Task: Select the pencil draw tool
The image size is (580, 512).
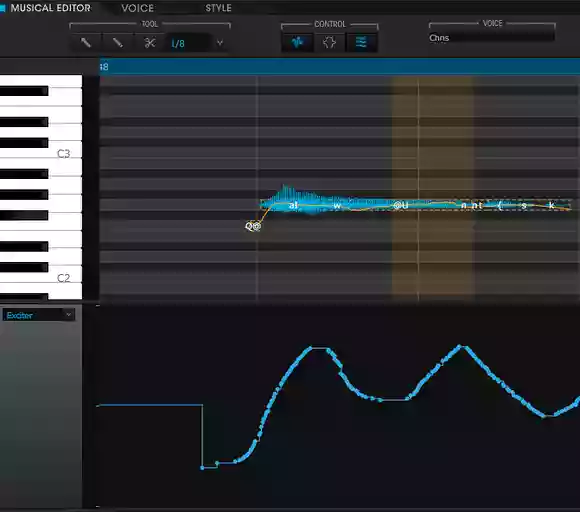Action: (x=118, y=43)
